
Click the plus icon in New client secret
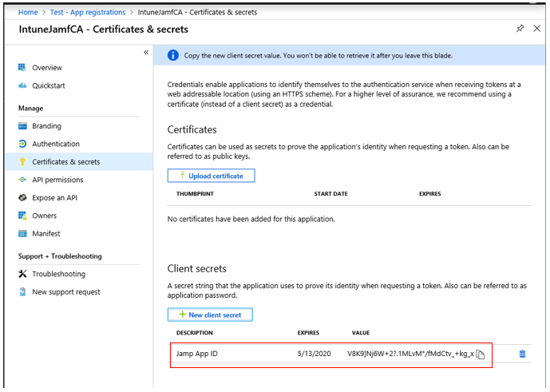click(x=182, y=315)
